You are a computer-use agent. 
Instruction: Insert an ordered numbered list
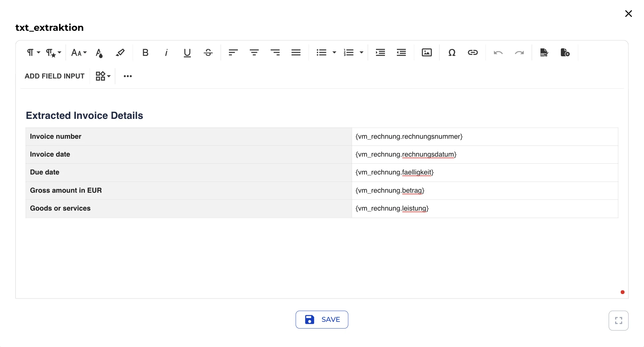349,53
